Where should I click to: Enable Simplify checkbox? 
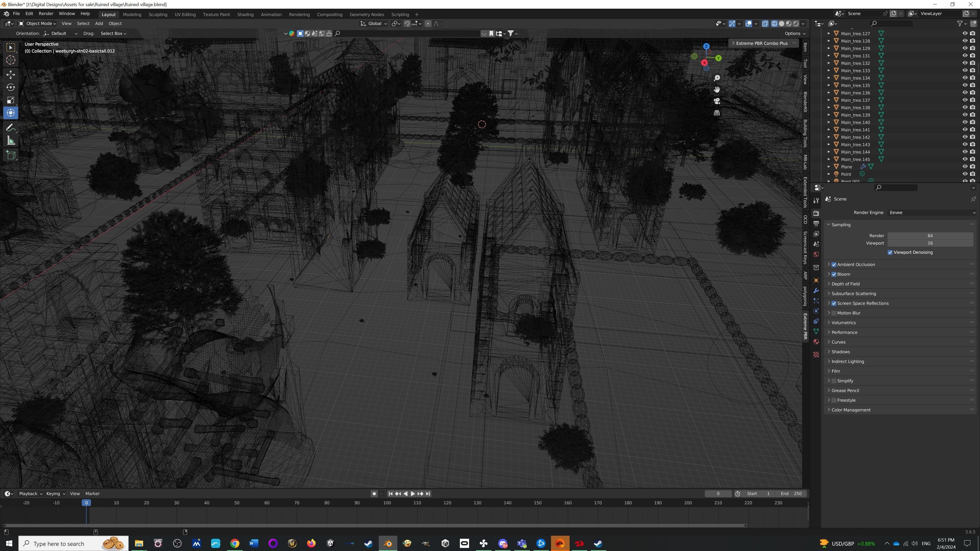pos(834,381)
